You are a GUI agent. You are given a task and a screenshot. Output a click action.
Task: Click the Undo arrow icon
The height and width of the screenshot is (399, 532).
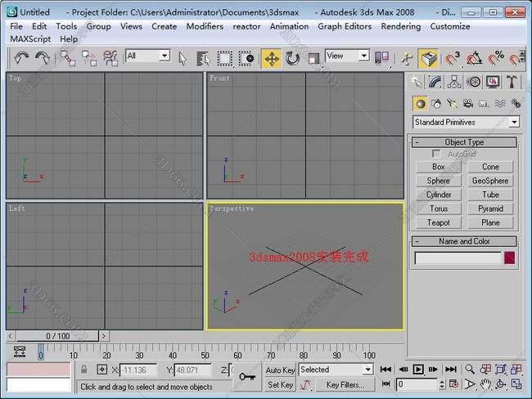pos(21,58)
